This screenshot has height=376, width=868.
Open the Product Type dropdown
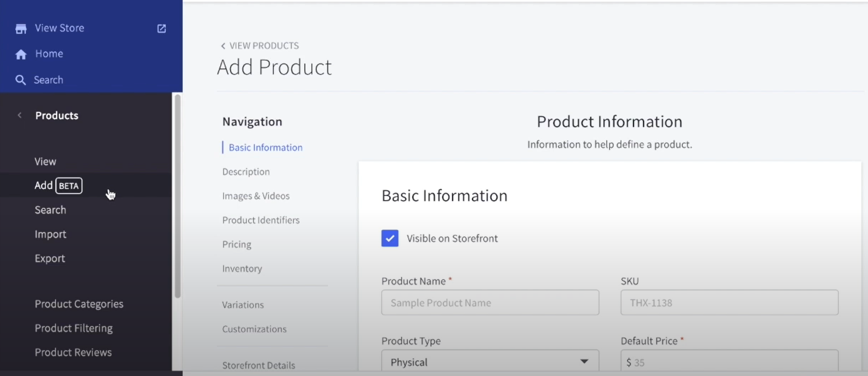(490, 361)
